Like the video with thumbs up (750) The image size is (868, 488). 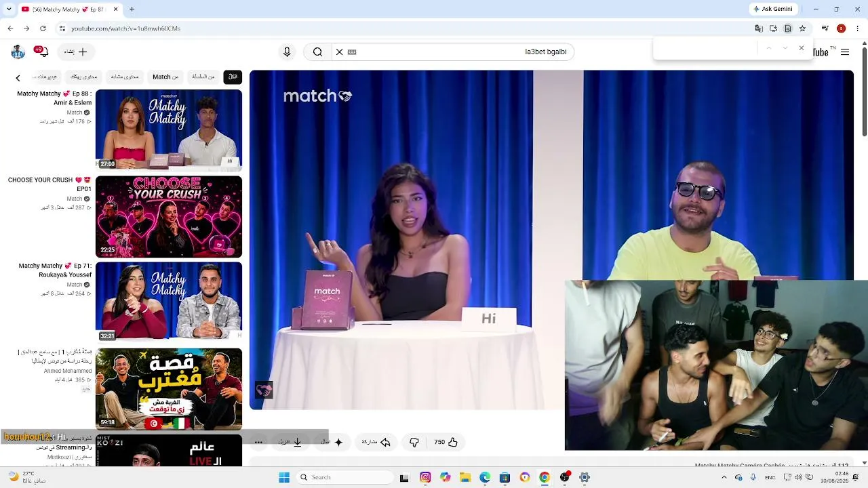[x=446, y=442]
